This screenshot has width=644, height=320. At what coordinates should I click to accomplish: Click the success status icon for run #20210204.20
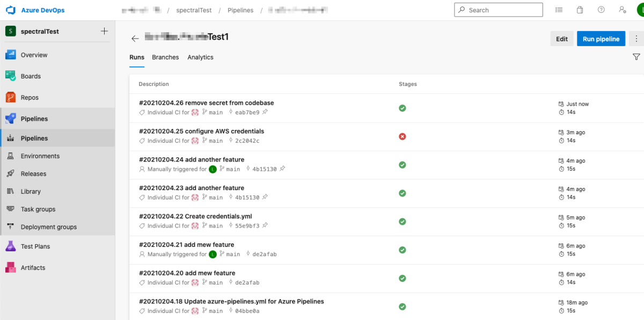click(402, 279)
